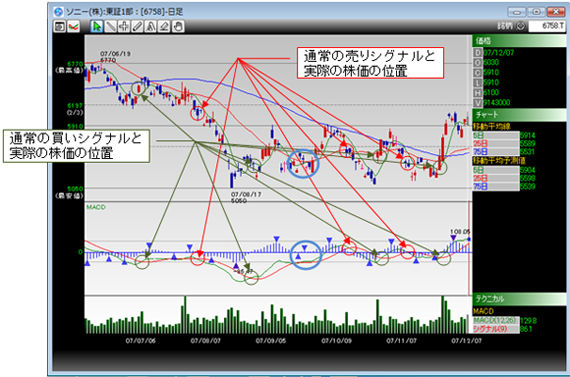
Task: Choose the eraser tool in toolbar
Action: pos(164,27)
